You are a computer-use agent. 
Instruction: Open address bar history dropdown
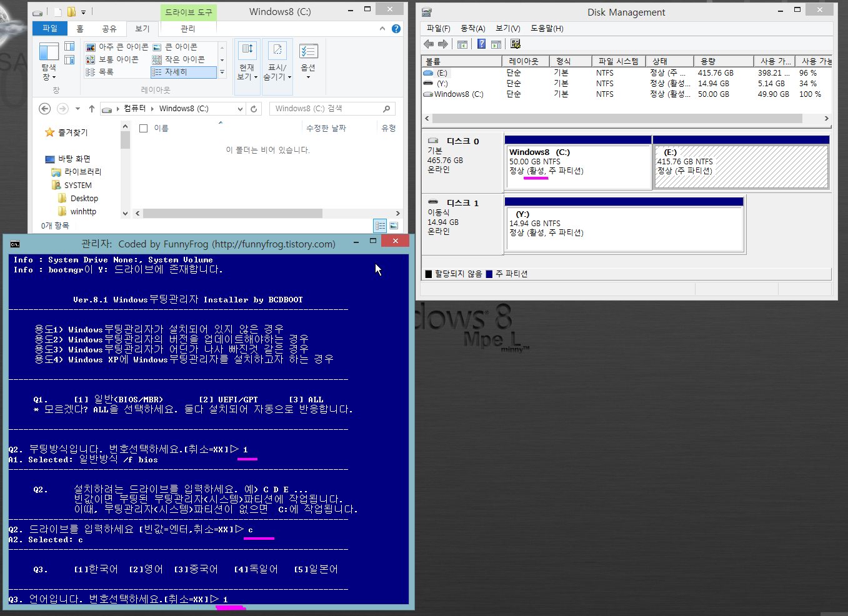(241, 109)
